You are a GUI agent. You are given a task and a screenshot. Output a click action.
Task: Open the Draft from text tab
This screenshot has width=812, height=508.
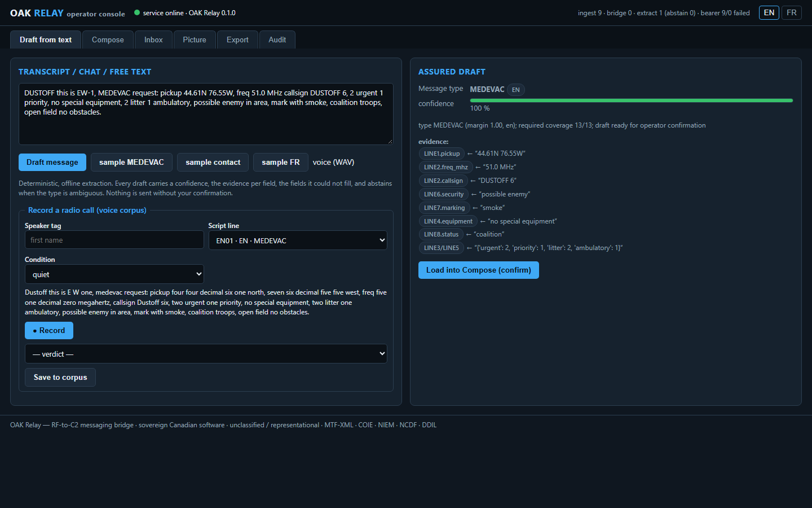click(46, 40)
